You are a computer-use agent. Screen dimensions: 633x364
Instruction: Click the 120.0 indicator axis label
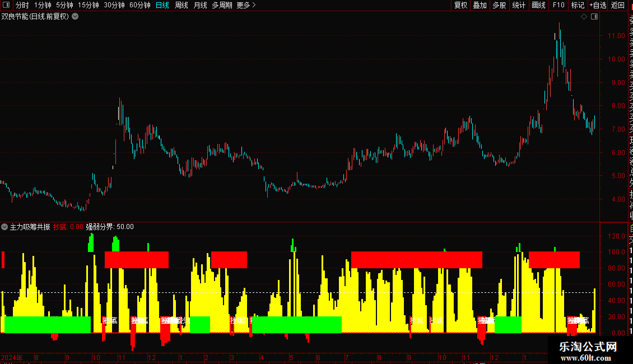616,236
